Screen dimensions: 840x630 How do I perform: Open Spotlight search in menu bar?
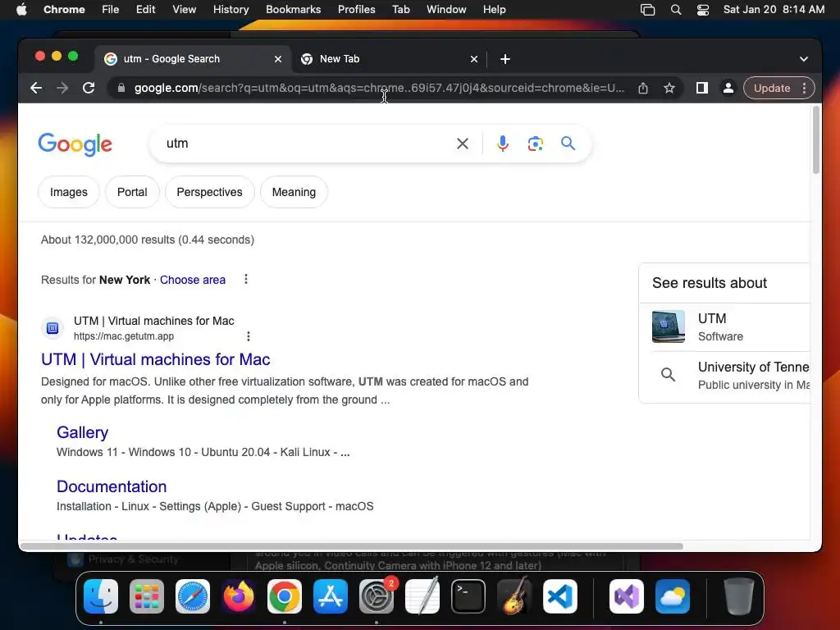pos(676,10)
